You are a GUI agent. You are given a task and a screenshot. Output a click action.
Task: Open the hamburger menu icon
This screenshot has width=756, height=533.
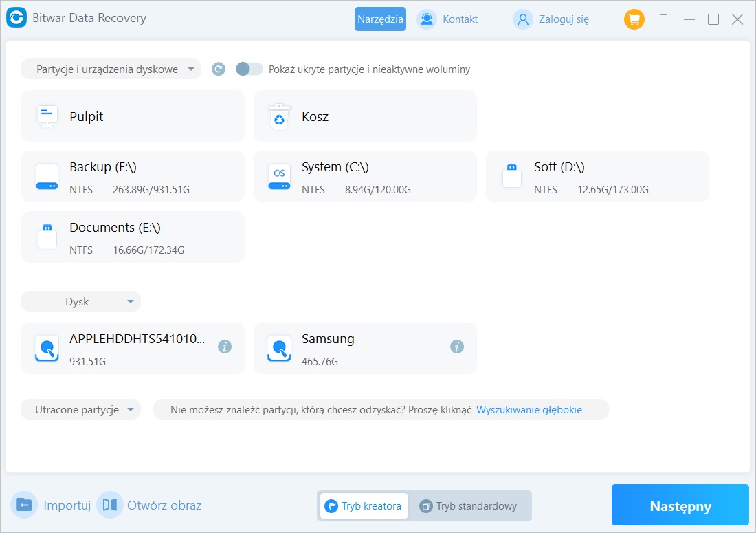[665, 19]
